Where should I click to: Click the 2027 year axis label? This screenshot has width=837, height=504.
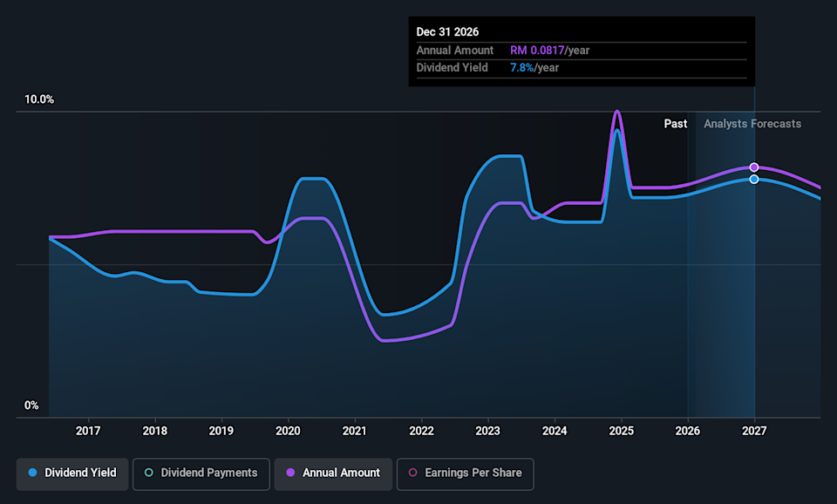[754, 430]
